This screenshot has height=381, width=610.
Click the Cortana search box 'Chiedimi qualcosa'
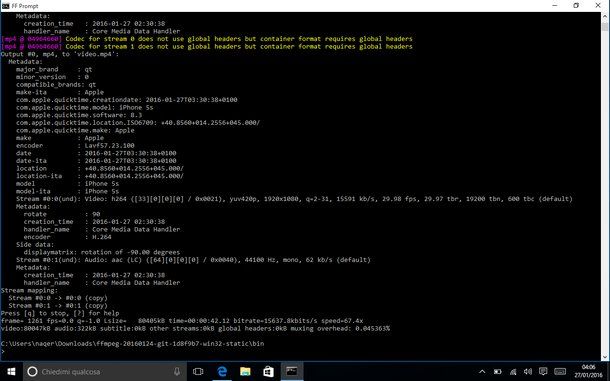click(105, 372)
